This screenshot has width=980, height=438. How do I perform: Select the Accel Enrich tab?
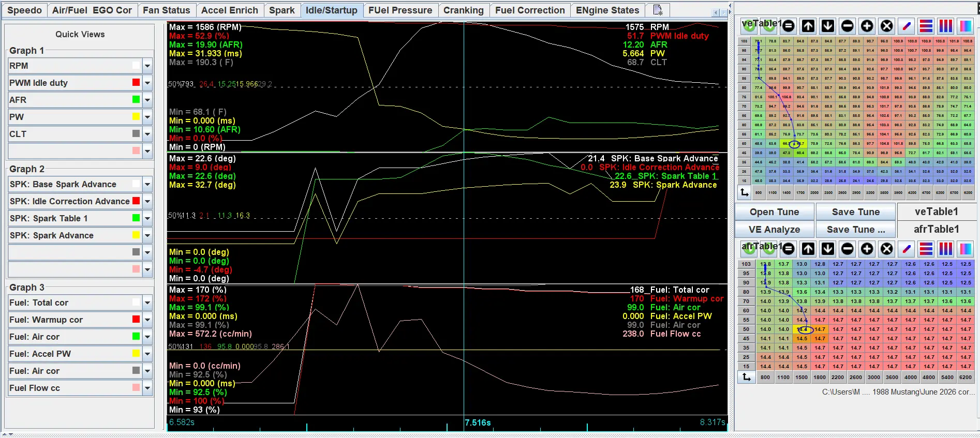(x=230, y=10)
